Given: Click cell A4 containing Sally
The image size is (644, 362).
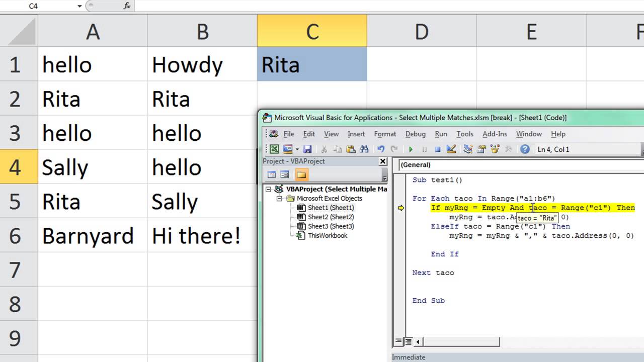Looking at the screenshot, I should pos(93,167).
